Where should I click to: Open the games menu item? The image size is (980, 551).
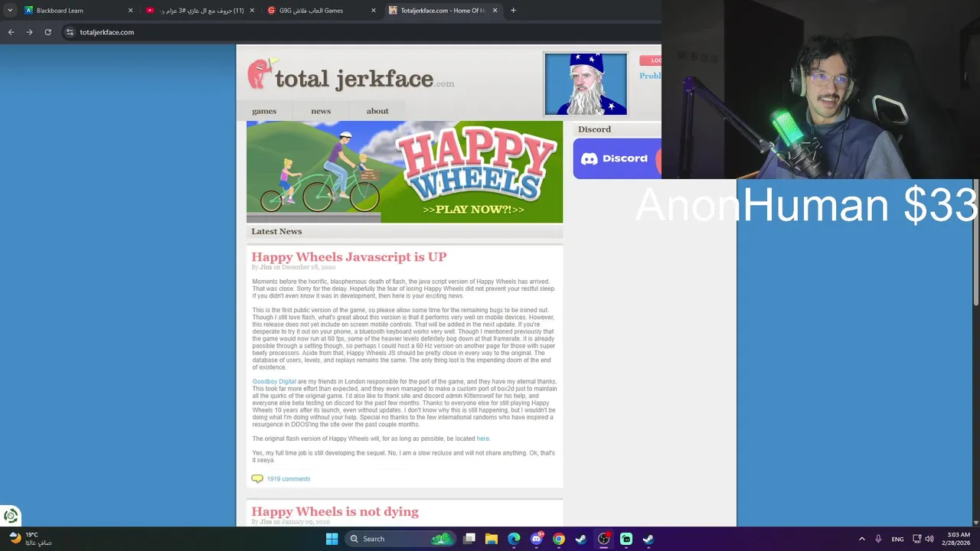[x=264, y=111]
